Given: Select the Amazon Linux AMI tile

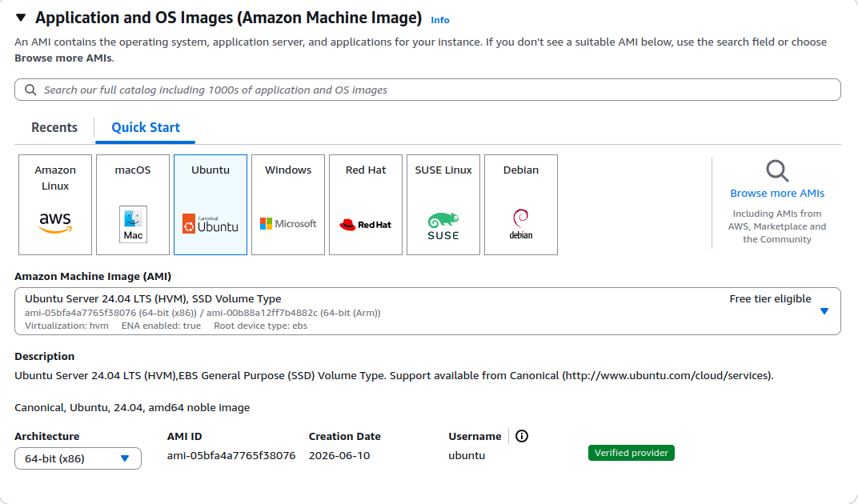Looking at the screenshot, I should [x=55, y=205].
